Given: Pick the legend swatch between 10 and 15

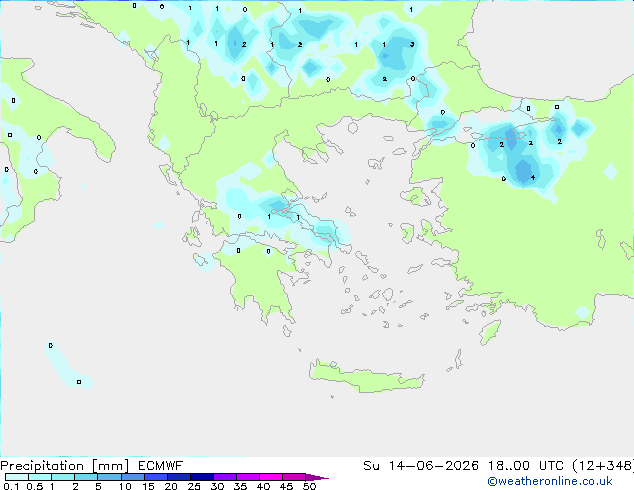Looking at the screenshot, I should (x=132, y=477).
